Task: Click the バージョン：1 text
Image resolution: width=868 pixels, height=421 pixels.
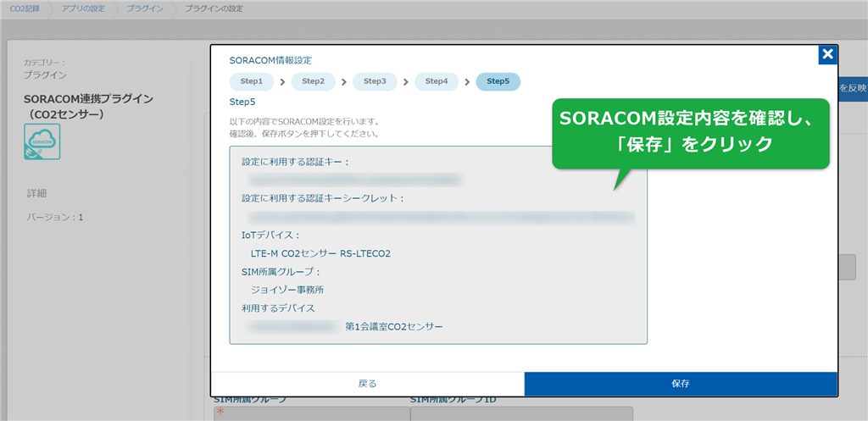Action: pos(55,218)
